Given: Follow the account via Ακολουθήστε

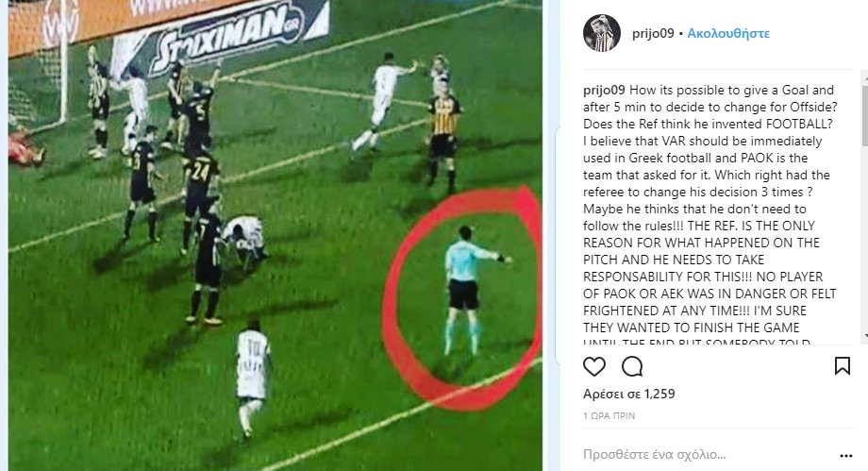Looking at the screenshot, I should [728, 33].
